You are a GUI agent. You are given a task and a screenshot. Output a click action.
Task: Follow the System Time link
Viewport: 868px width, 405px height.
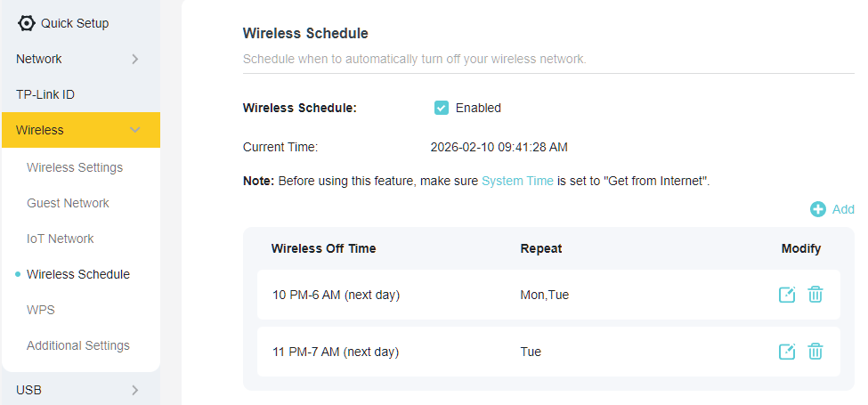pyautogui.click(x=517, y=181)
